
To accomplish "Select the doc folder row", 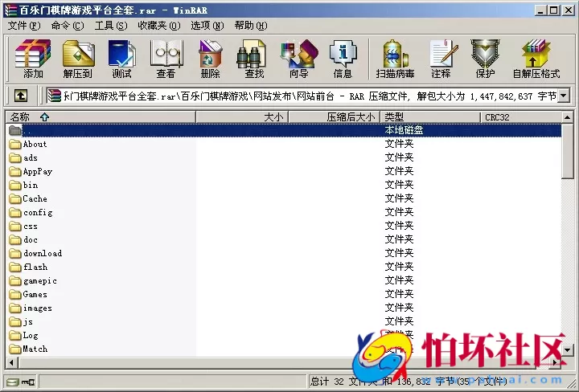I will click(x=284, y=239).
